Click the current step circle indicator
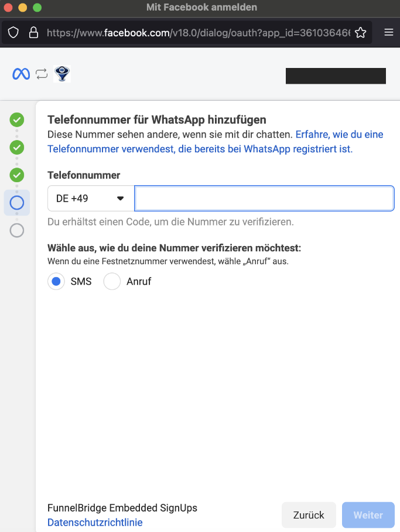The height and width of the screenshot is (532, 400). pyautogui.click(x=17, y=203)
